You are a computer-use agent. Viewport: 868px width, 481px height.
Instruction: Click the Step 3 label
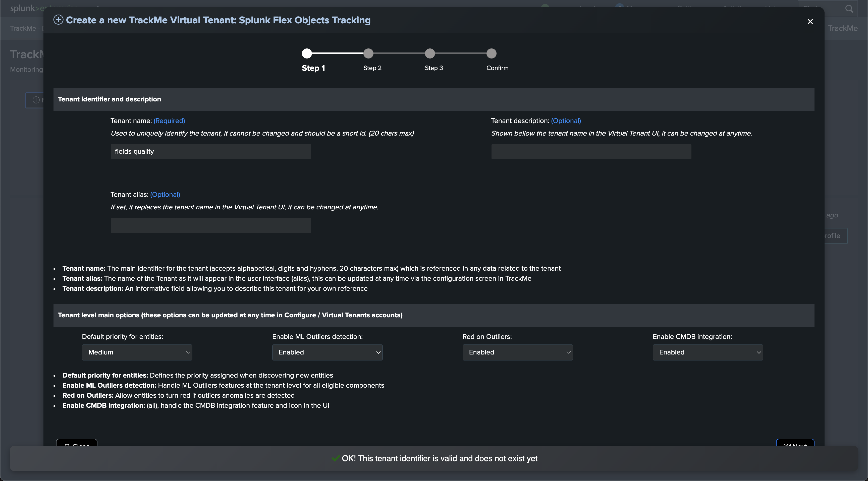tap(434, 68)
